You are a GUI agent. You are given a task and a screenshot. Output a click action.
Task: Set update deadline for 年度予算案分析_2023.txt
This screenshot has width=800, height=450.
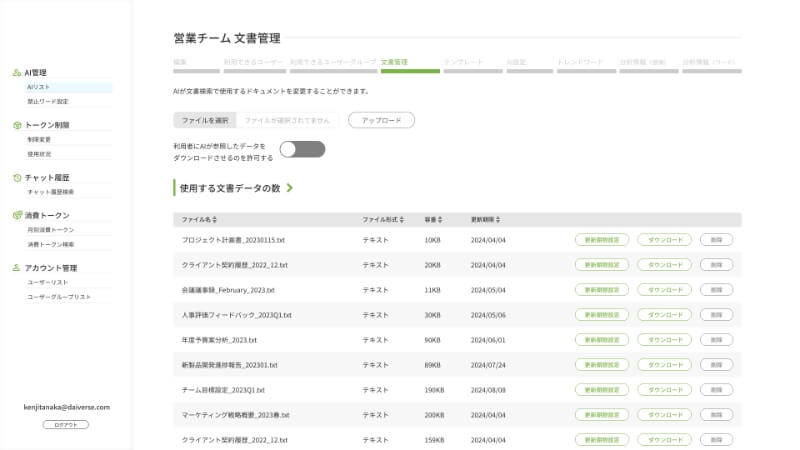tap(602, 340)
